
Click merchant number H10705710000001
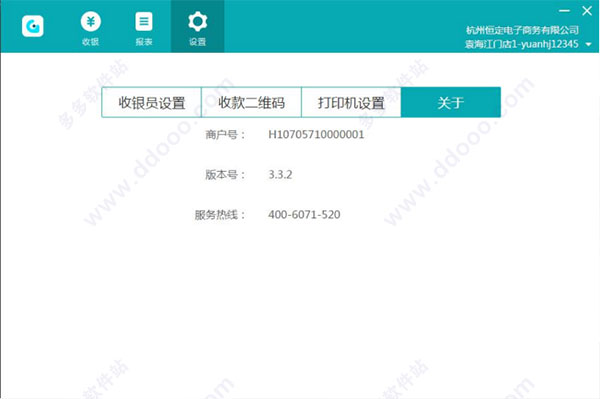(316, 134)
